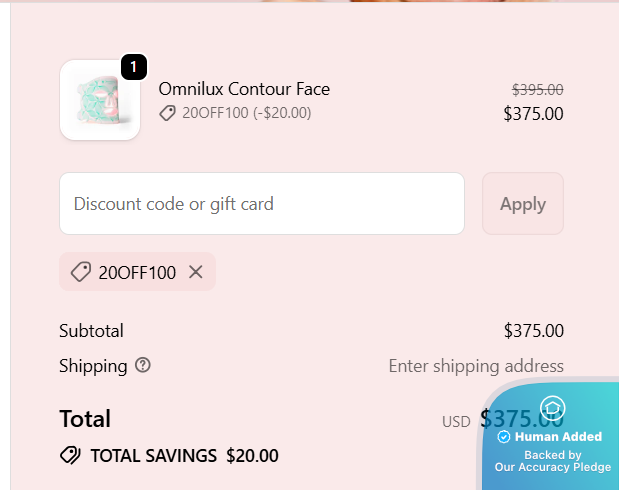Click the Omnilux Contour Face product name
Viewport: 619px width, 490px height.
tap(244, 89)
